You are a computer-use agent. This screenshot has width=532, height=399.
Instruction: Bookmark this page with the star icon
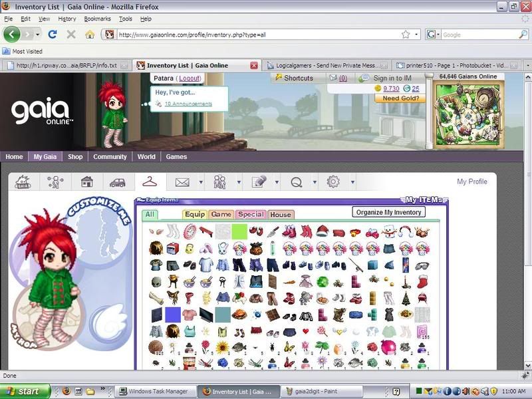tap(406, 35)
